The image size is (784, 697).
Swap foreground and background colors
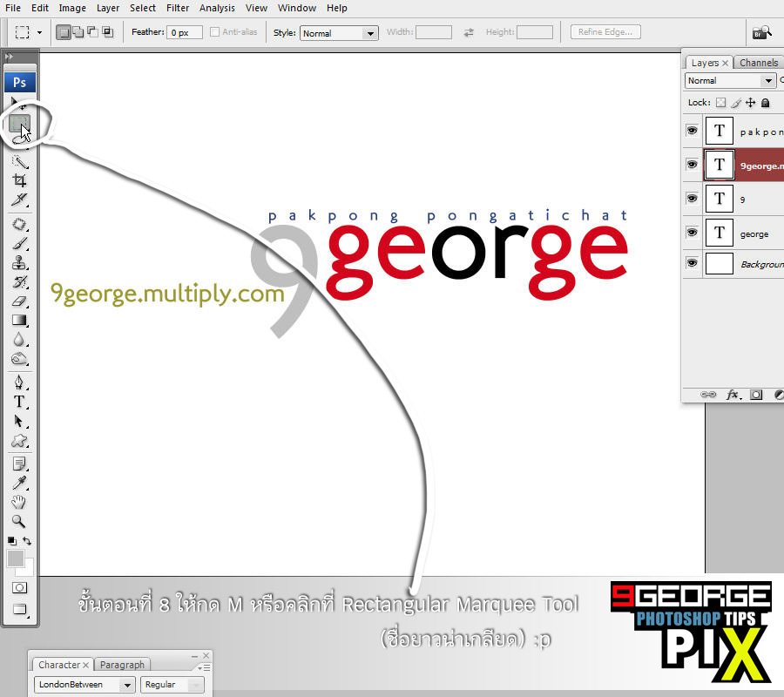pyautogui.click(x=27, y=541)
